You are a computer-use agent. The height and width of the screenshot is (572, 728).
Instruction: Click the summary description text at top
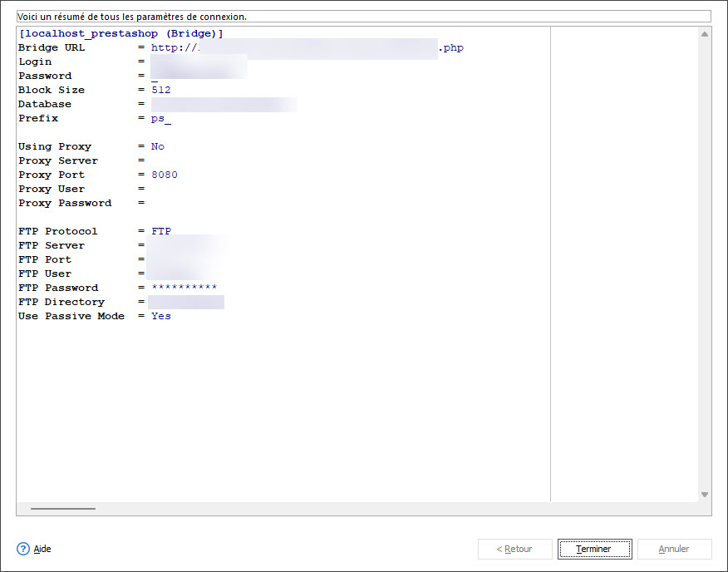(132, 17)
